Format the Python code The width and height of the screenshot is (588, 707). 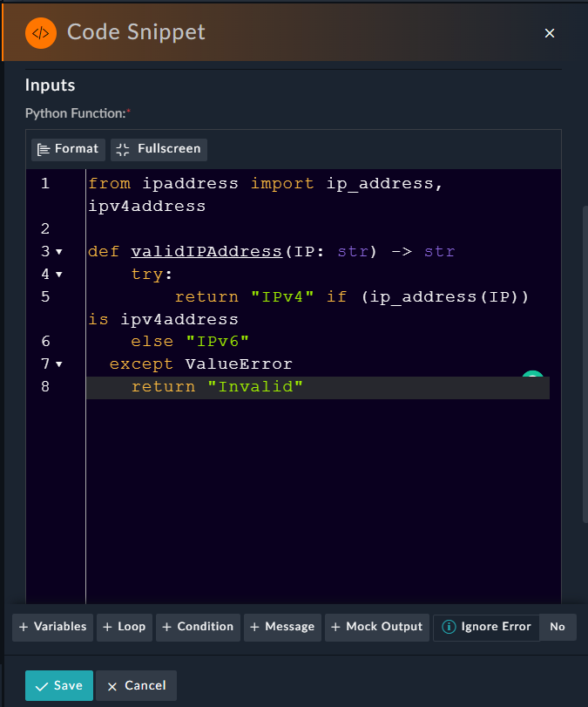[68, 149]
